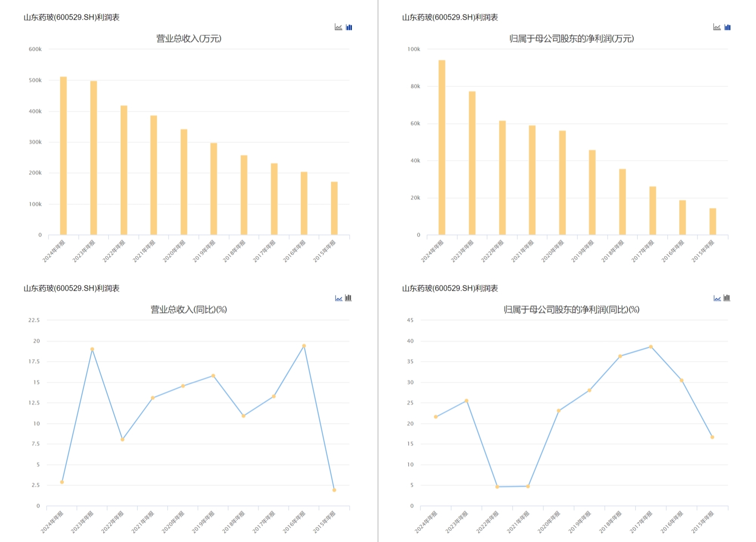Click line chart icon for 营业总收入(同比)(%)
756x542 pixels.
click(338, 298)
